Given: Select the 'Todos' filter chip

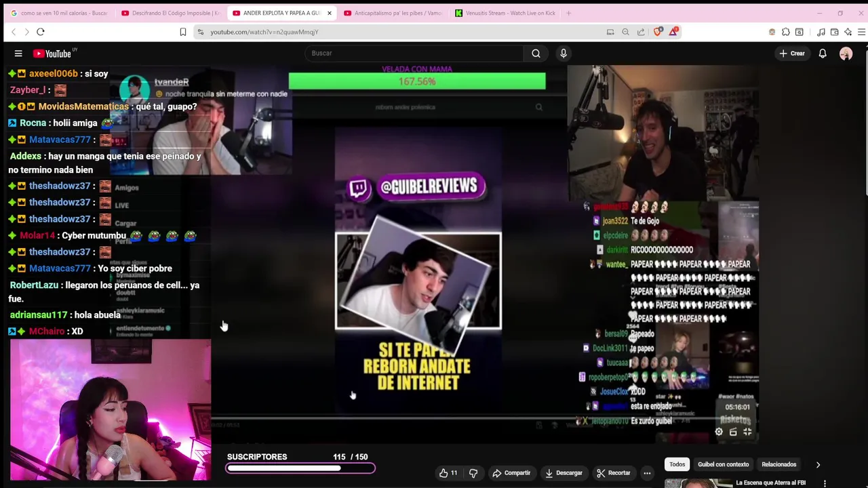Looking at the screenshot, I should pyautogui.click(x=677, y=464).
